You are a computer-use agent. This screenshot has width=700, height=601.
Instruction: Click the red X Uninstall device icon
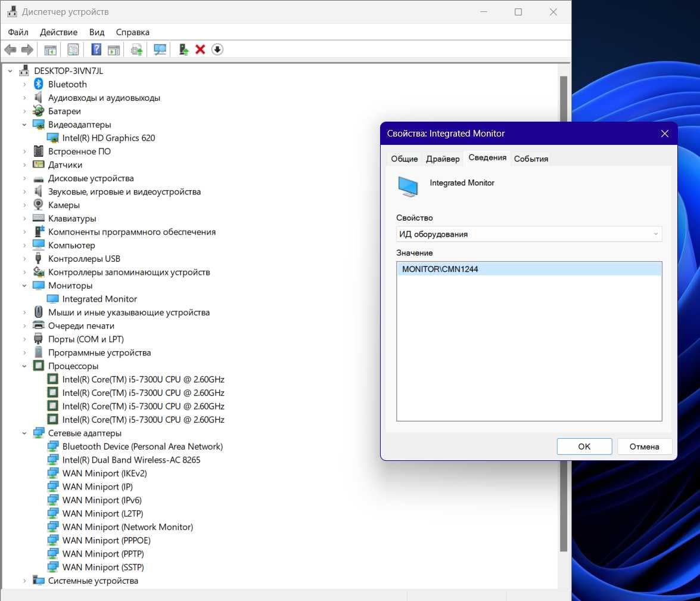[x=200, y=49]
